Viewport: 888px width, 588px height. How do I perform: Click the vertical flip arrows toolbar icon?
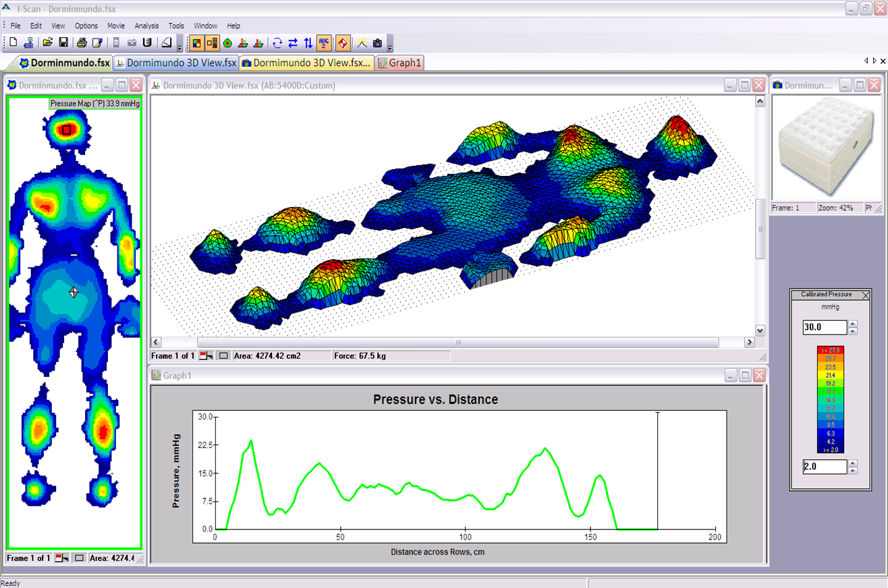308,43
